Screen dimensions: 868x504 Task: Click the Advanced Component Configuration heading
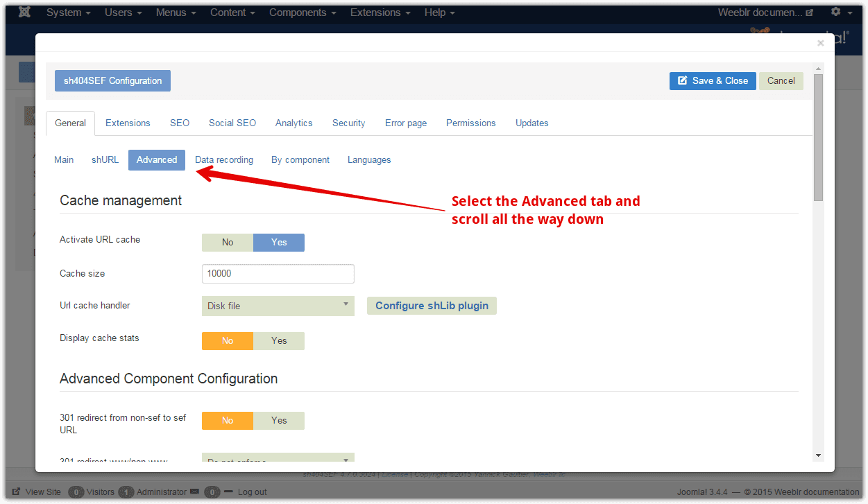(169, 379)
